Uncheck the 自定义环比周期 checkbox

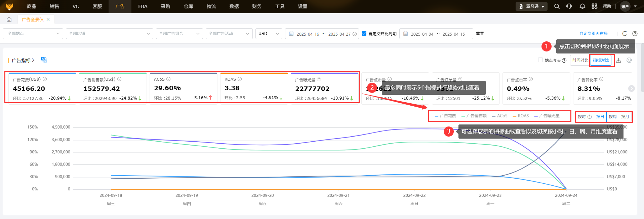click(364, 33)
